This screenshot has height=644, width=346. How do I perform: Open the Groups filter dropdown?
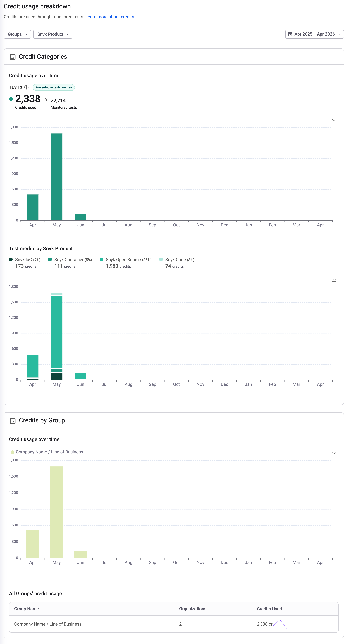17,34
